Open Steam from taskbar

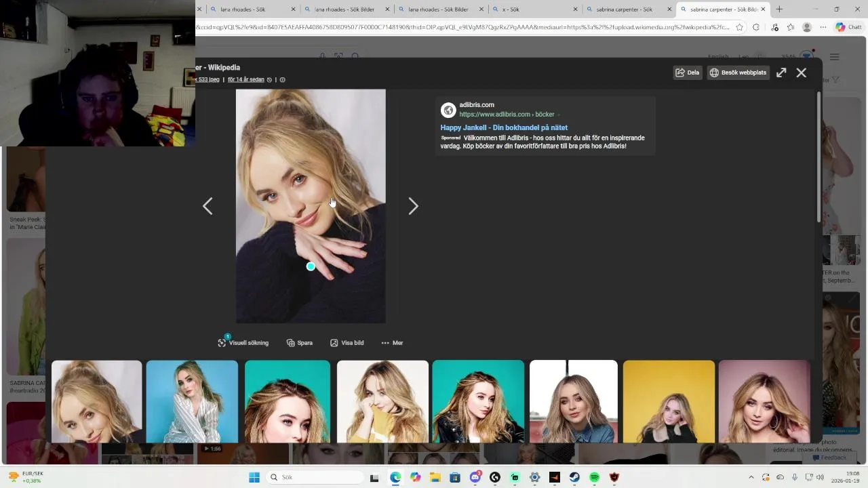(x=574, y=477)
